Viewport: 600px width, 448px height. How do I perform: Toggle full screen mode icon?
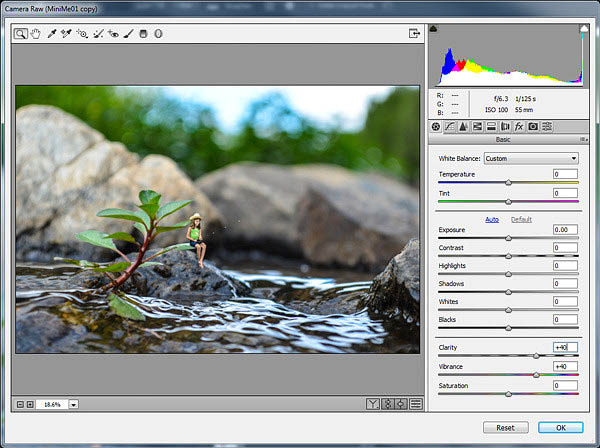[413, 33]
